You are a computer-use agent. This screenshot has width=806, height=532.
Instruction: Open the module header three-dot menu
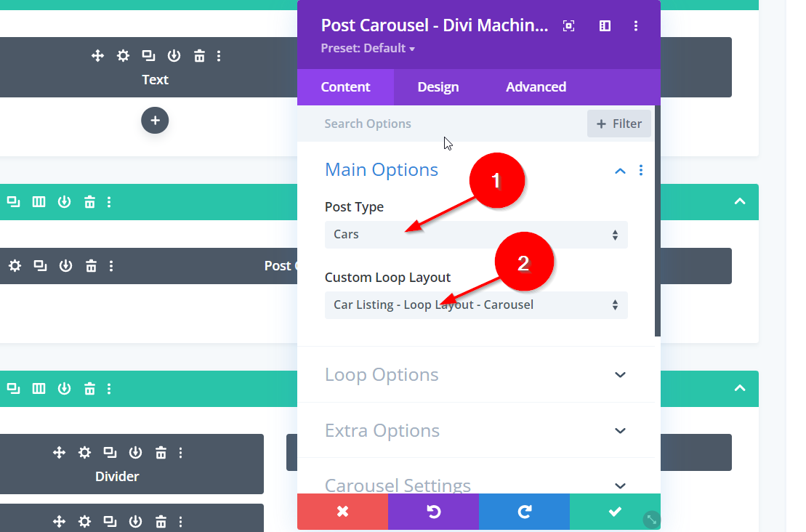click(x=636, y=26)
